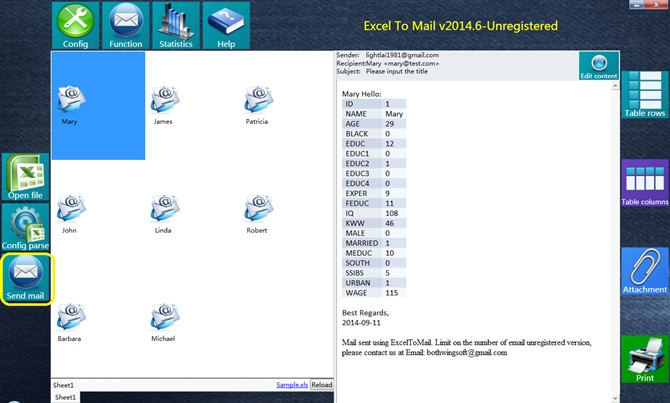Image resolution: width=670 pixels, height=403 pixels.
Task: Click the sender address lightlai1981@gmail.com
Action: pyautogui.click(x=402, y=55)
